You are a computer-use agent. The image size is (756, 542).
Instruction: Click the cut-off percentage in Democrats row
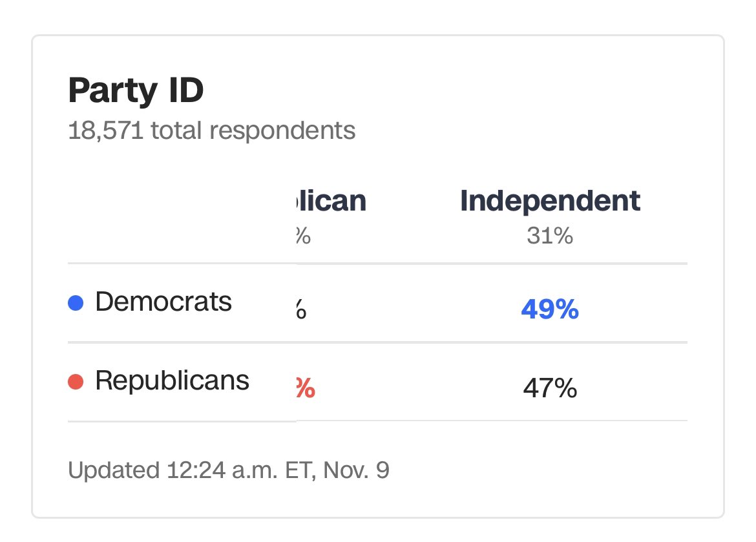tap(301, 309)
